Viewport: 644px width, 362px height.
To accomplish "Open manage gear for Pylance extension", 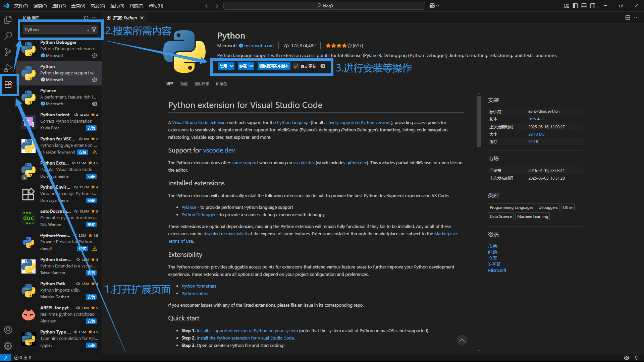I will [95, 104].
